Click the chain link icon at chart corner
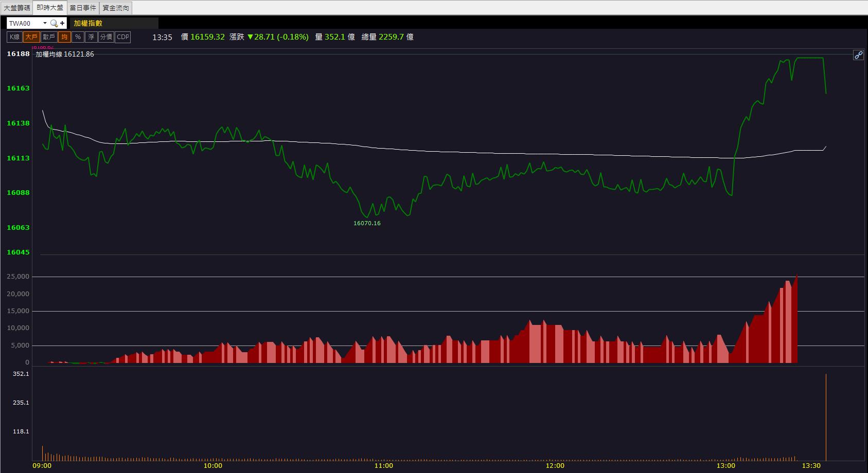Screen dimensions: 868x473 tap(858, 55)
